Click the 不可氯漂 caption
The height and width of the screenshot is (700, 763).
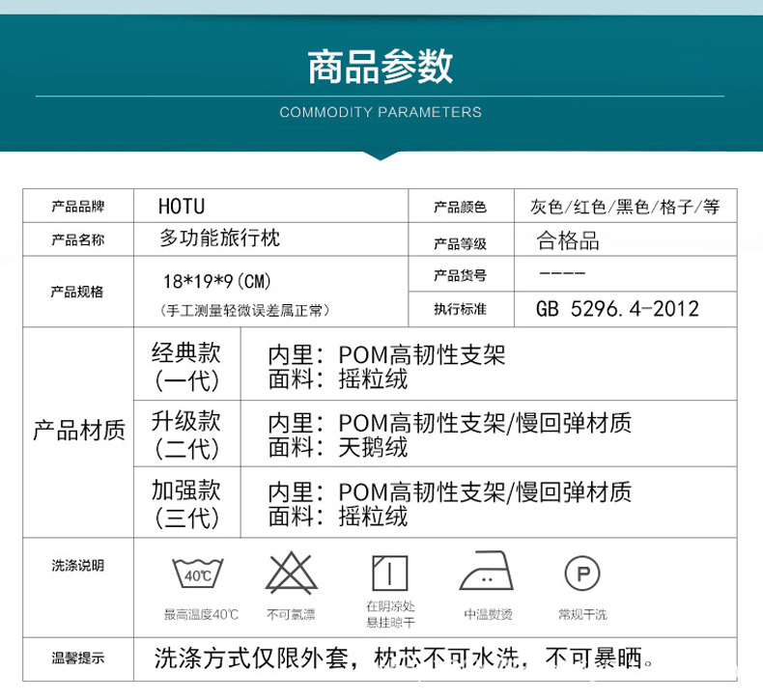[x=291, y=615]
